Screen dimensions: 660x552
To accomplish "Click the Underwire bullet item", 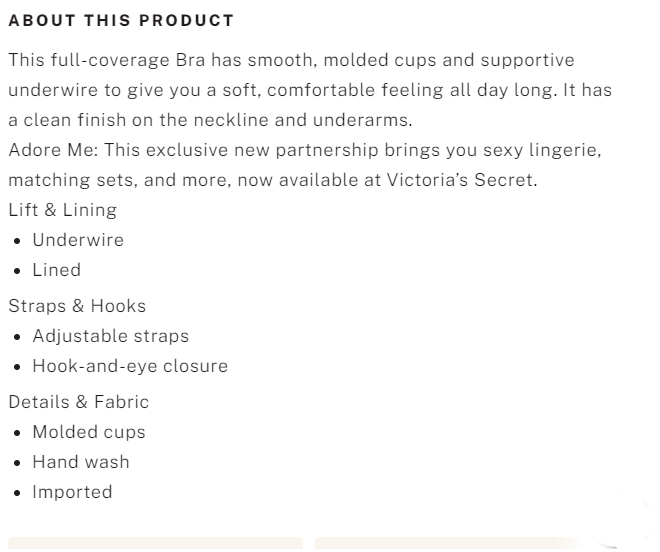I will pos(78,240).
